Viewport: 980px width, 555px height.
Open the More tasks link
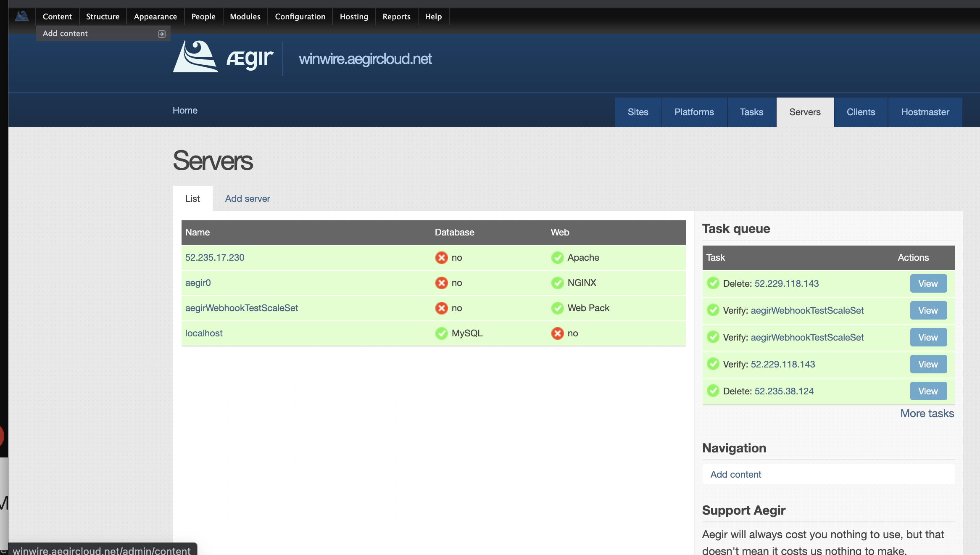point(927,413)
